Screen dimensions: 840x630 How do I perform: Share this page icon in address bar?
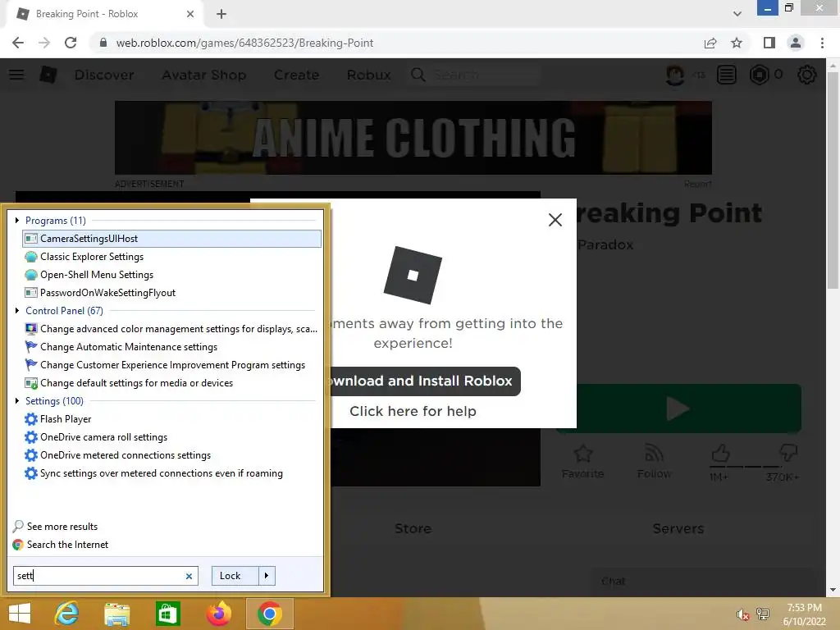[710, 43]
